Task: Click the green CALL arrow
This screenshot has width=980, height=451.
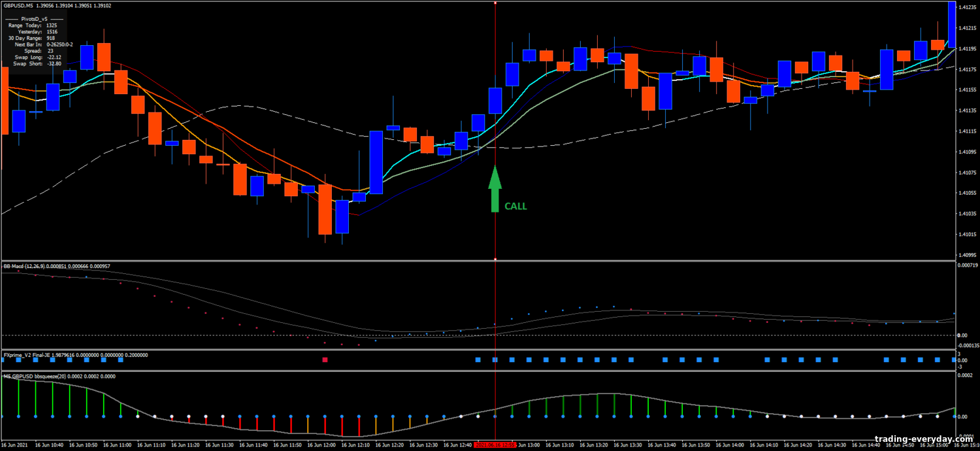Action: click(x=495, y=190)
